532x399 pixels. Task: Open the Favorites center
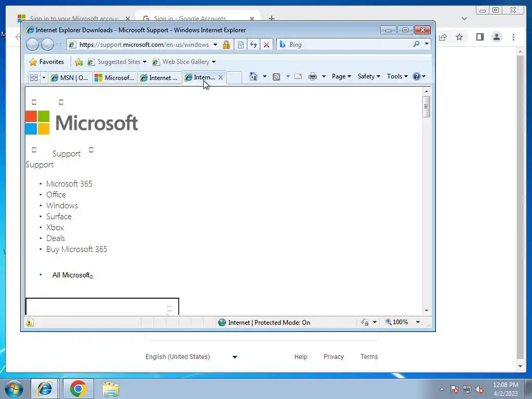tap(47, 62)
